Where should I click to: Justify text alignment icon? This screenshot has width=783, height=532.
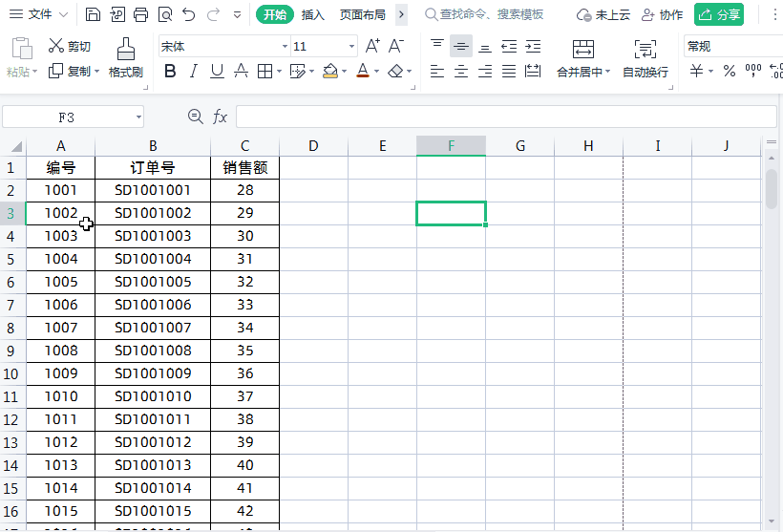[x=509, y=72]
